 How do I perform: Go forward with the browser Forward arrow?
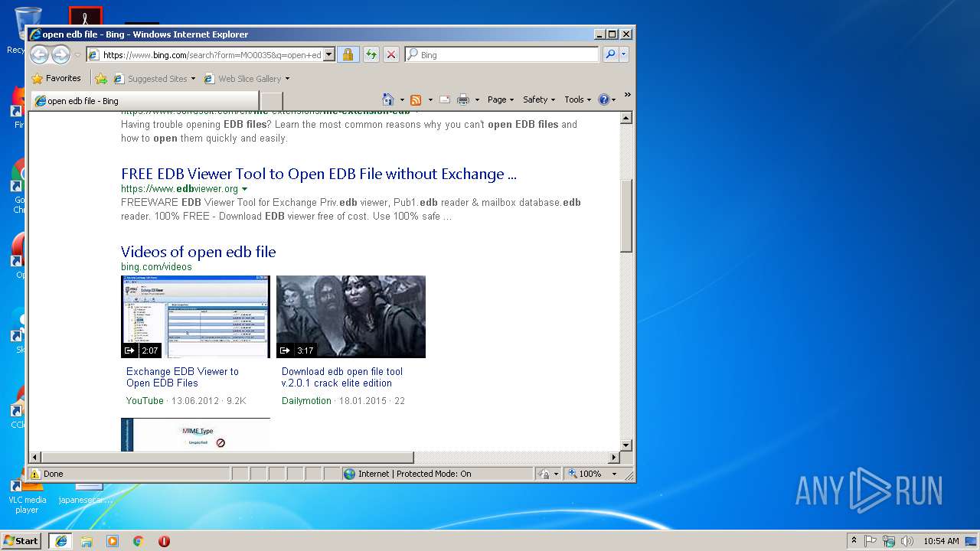60,54
